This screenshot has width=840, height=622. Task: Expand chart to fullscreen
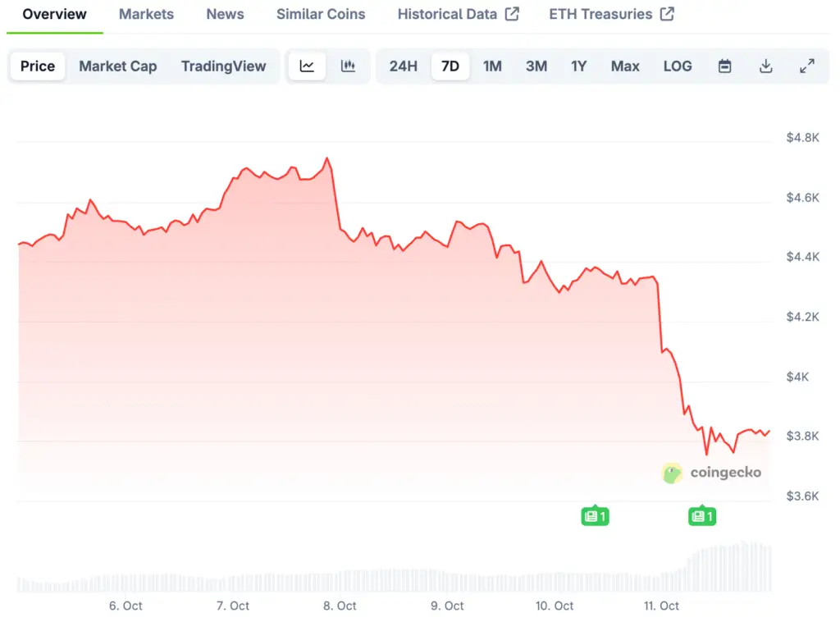806,66
